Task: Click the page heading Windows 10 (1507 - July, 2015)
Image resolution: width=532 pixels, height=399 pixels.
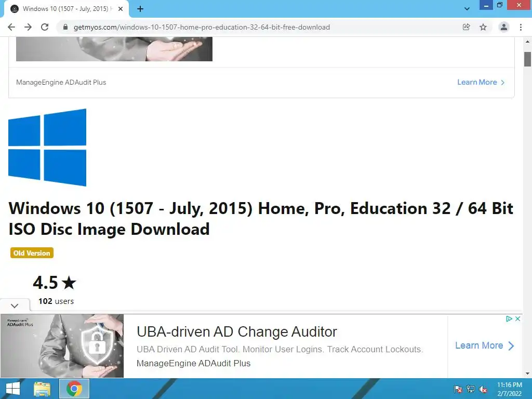Action: point(261,219)
